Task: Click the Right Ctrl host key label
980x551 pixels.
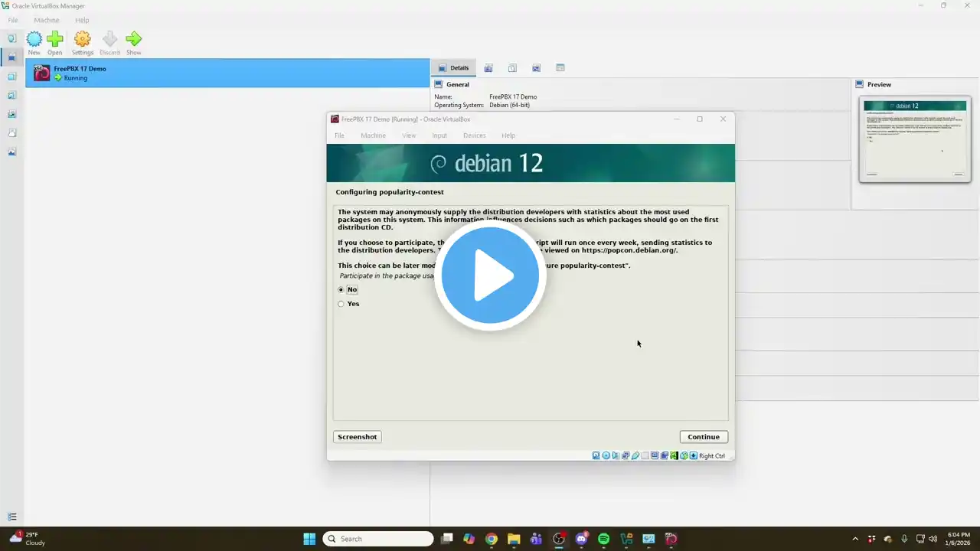Action: point(712,456)
